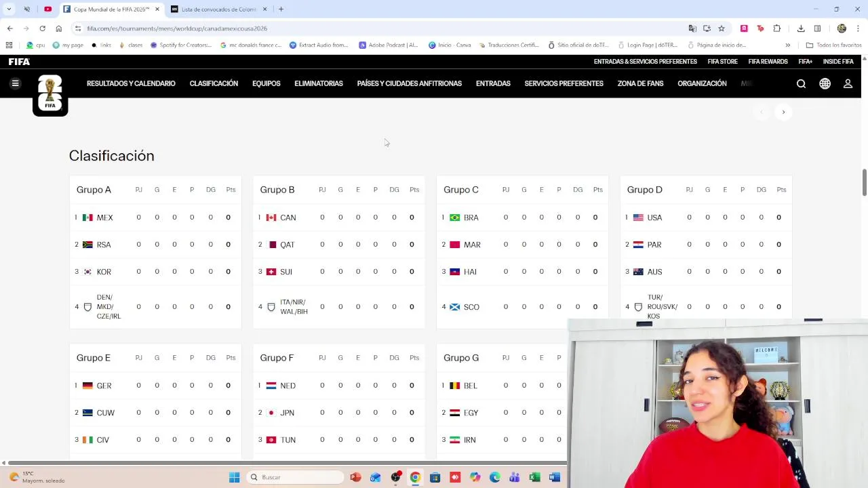Screen dimensions: 868x488
Task: Click the World Cup 2026 trophy logo
Action: (x=50, y=95)
